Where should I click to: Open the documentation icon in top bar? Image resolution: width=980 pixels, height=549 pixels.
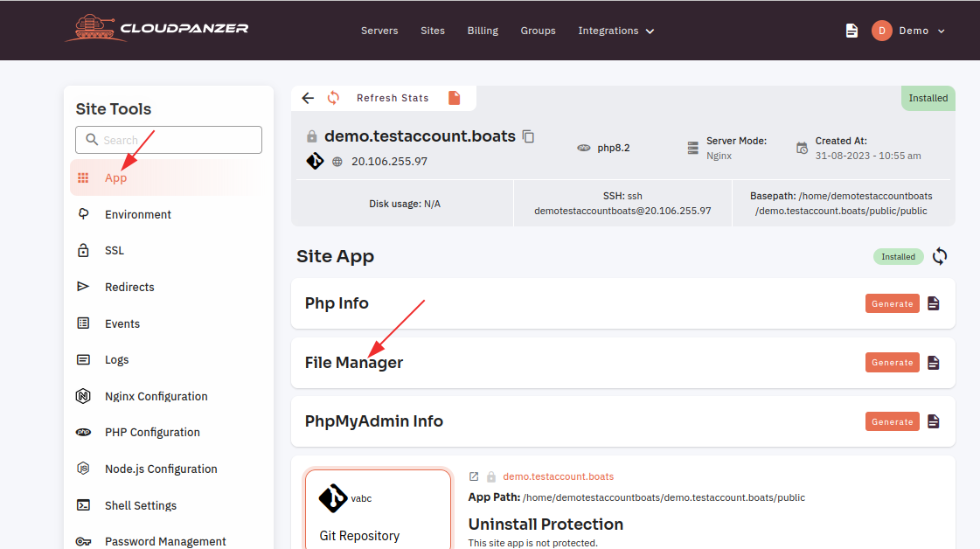pos(851,31)
